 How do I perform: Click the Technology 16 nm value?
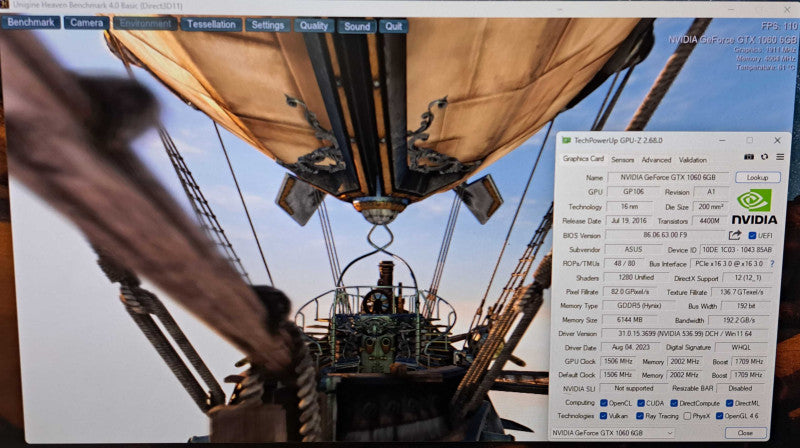pos(629,207)
